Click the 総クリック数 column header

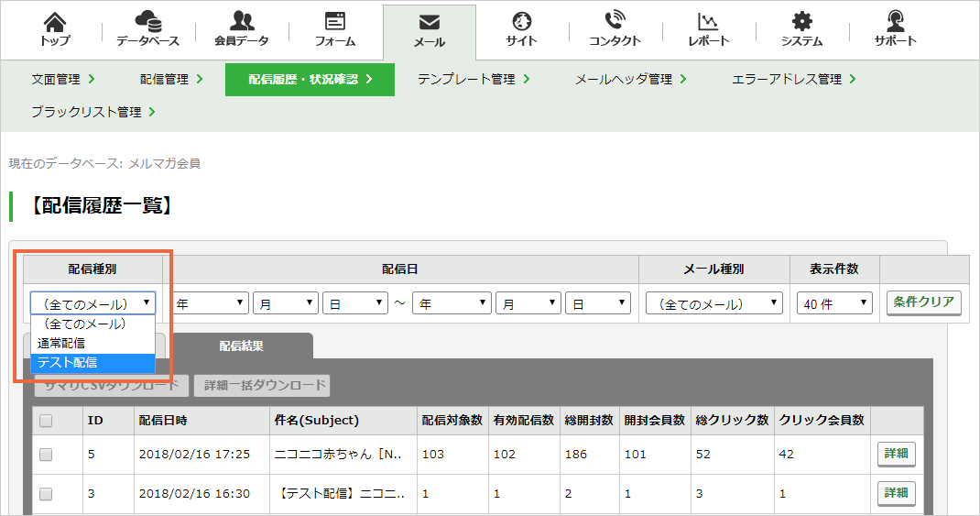click(732, 421)
